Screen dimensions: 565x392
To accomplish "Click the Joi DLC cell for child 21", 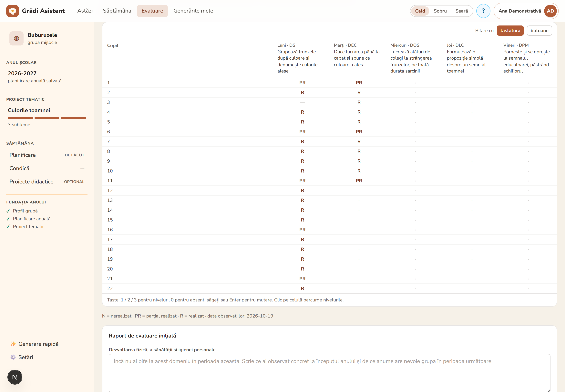I will (472, 279).
